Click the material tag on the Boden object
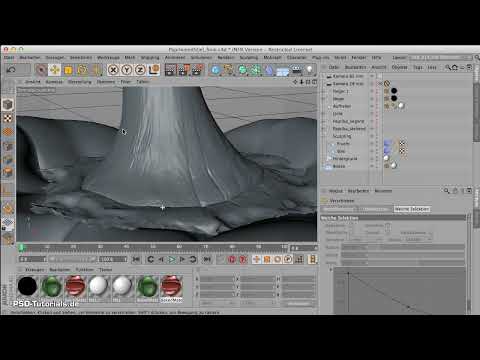The image size is (480, 360). click(393, 165)
